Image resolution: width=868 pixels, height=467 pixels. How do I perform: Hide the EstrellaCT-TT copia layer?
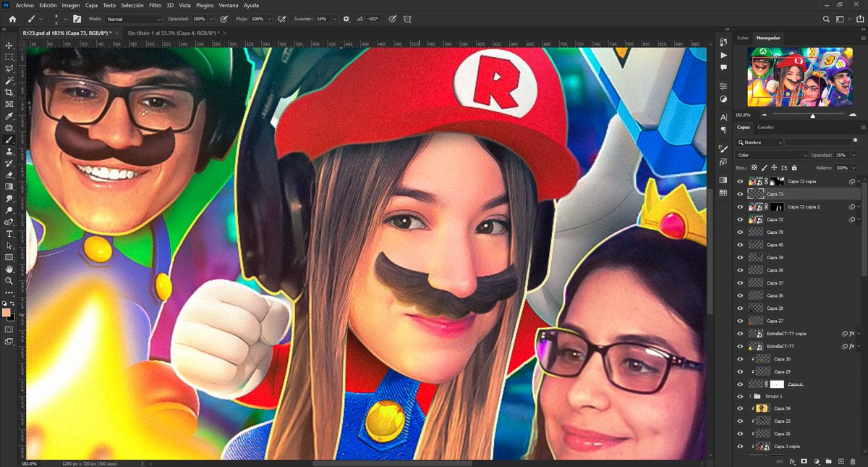point(740,334)
